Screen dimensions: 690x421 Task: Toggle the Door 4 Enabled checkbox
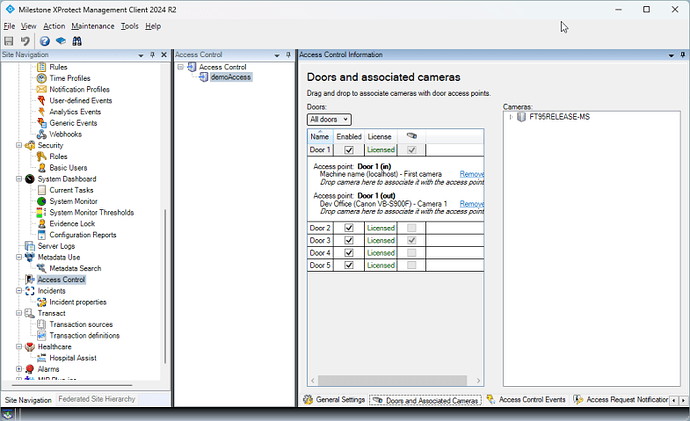point(349,253)
